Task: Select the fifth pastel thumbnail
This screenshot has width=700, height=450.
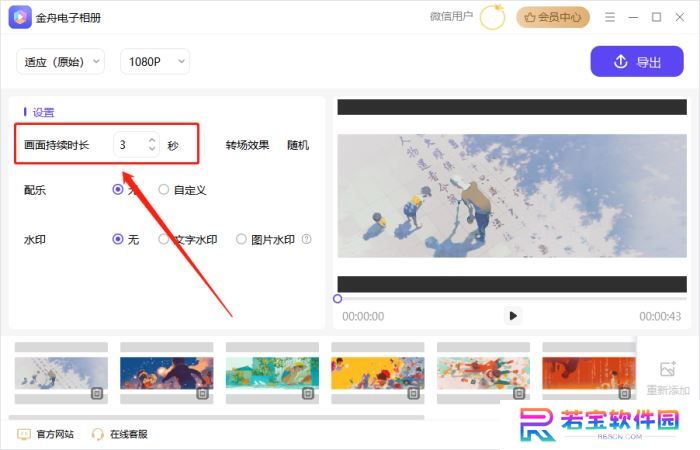Action: tap(483, 373)
